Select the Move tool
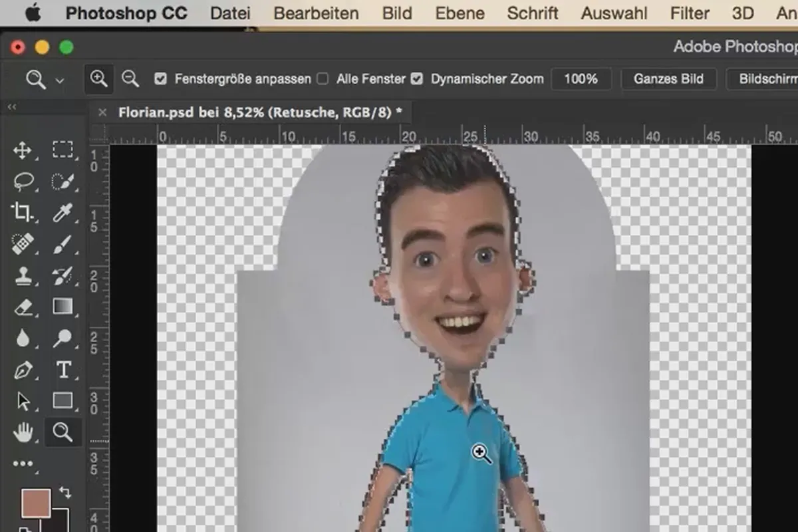The image size is (798, 532). (x=22, y=150)
